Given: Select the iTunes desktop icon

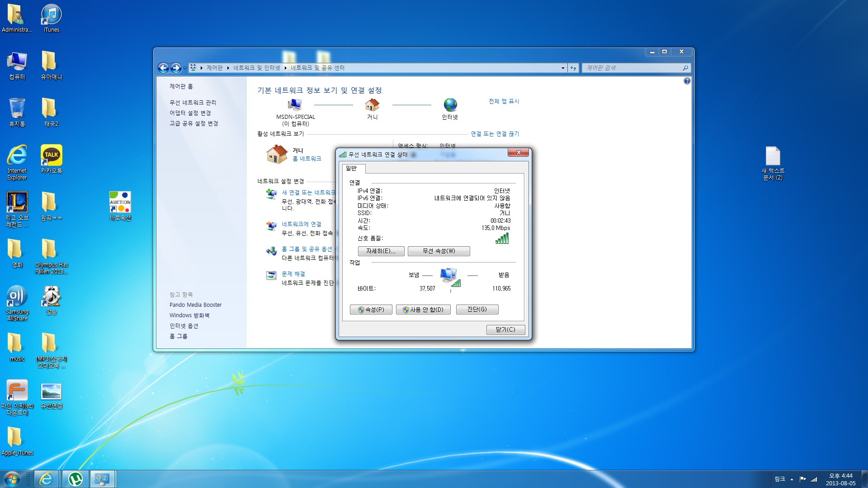Looking at the screenshot, I should coord(51,18).
